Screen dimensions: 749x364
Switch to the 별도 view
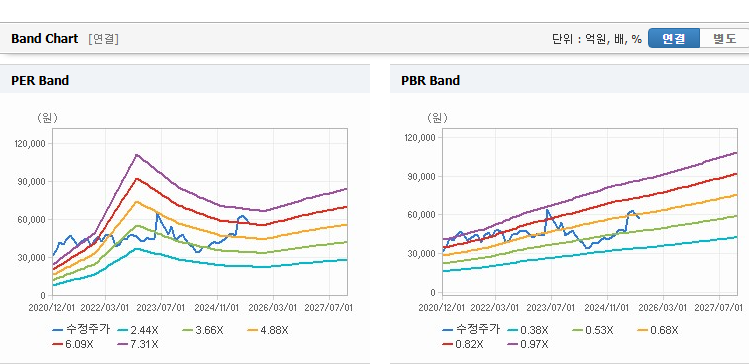[x=724, y=39]
